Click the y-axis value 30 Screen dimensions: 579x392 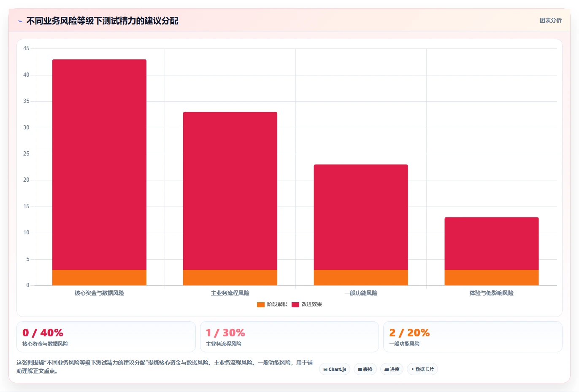[x=26, y=128]
